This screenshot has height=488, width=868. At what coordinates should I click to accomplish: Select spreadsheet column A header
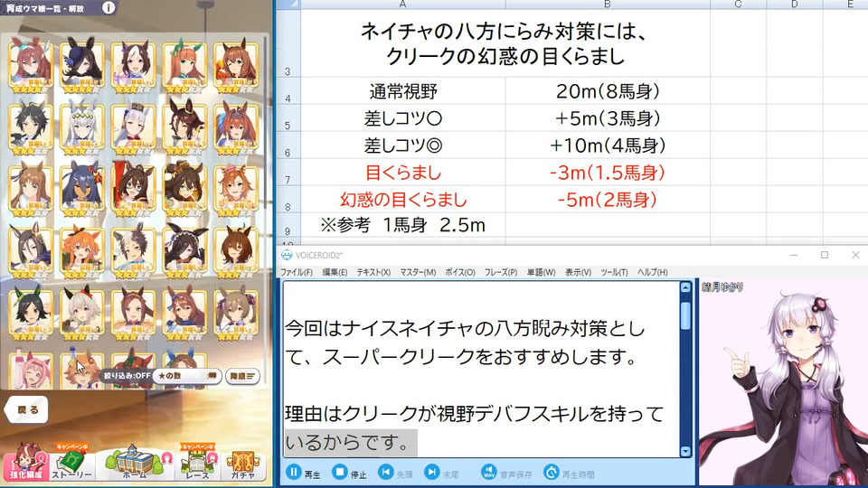403,4
